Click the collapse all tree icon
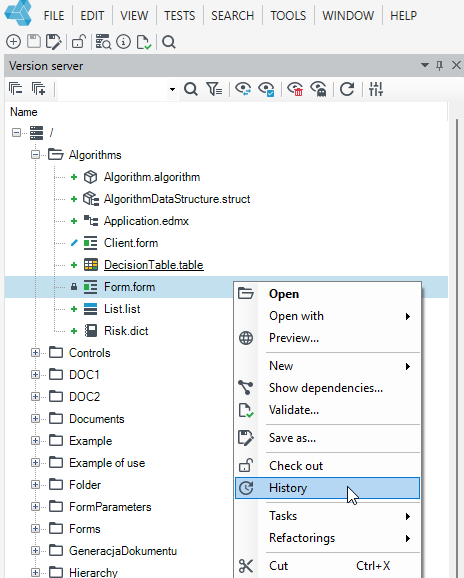This screenshot has width=464, height=578. point(15,89)
